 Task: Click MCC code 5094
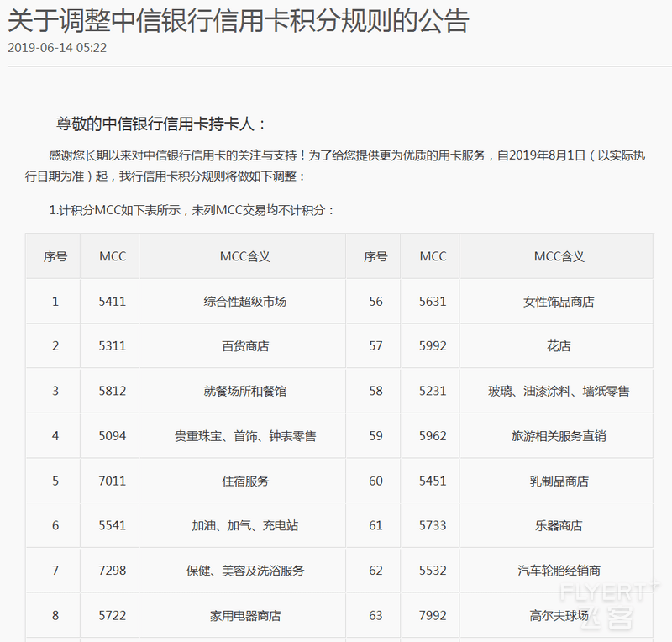(113, 436)
